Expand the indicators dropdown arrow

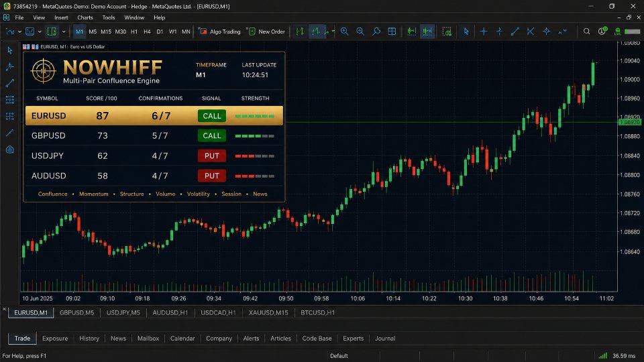click(40, 32)
